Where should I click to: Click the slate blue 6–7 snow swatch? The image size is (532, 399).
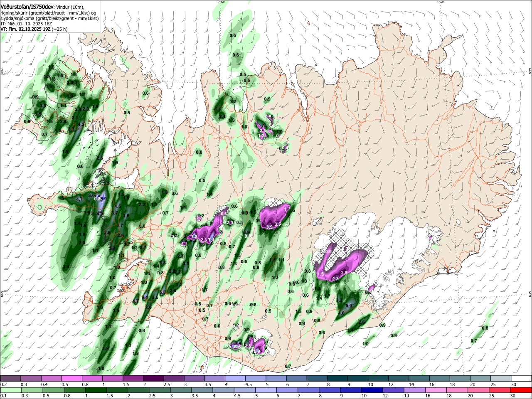point(296,378)
